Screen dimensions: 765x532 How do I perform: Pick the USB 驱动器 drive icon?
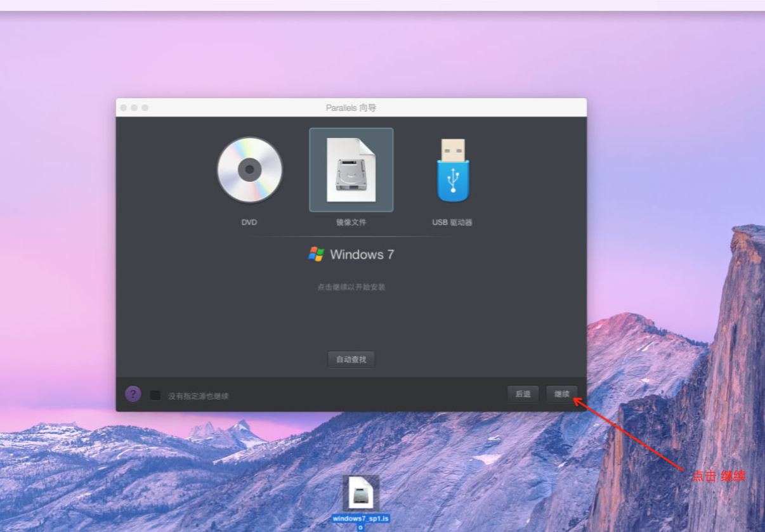452,170
